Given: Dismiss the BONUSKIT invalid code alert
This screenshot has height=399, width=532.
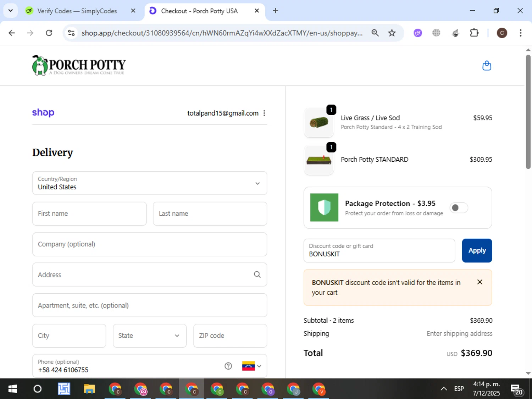Looking at the screenshot, I should point(480,282).
